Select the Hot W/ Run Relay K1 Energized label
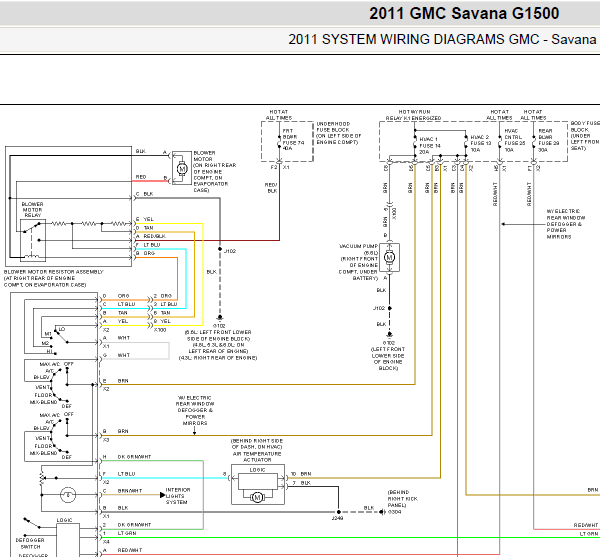600x557 pixels. 414,115
